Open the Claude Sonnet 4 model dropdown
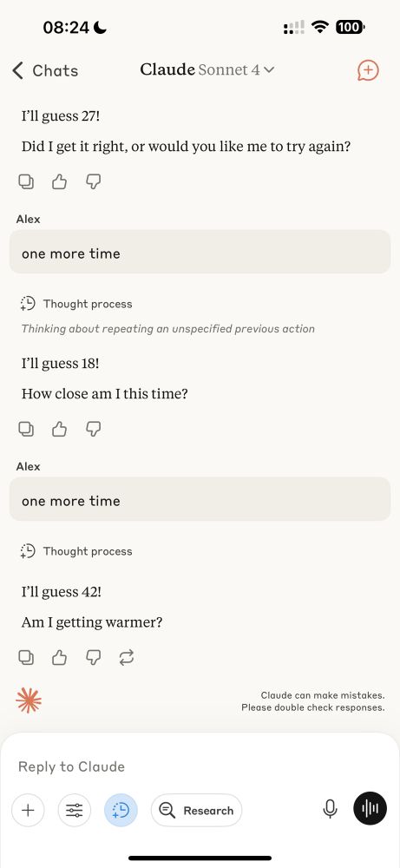Viewport: 400px width, 868px height. point(207,70)
